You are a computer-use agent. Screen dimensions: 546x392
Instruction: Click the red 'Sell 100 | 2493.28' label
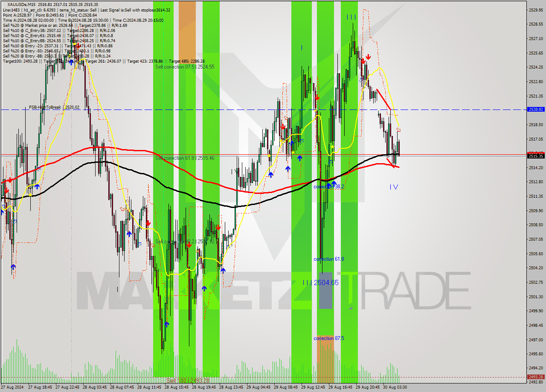[188, 380]
